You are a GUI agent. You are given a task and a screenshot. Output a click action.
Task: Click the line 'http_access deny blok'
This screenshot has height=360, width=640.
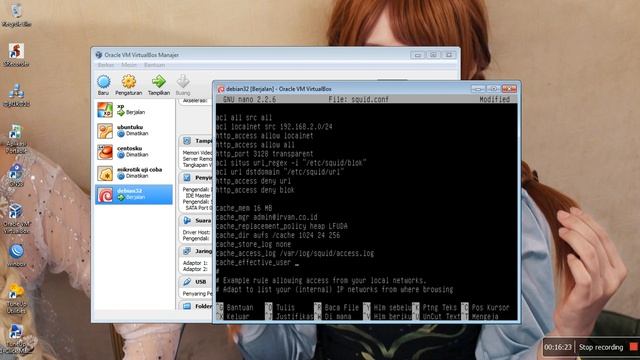click(x=256, y=190)
